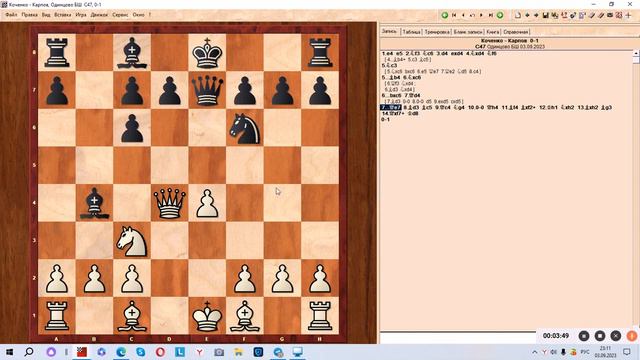640x360 pixels.
Task: Click the black knight on f6
Action: click(x=244, y=128)
